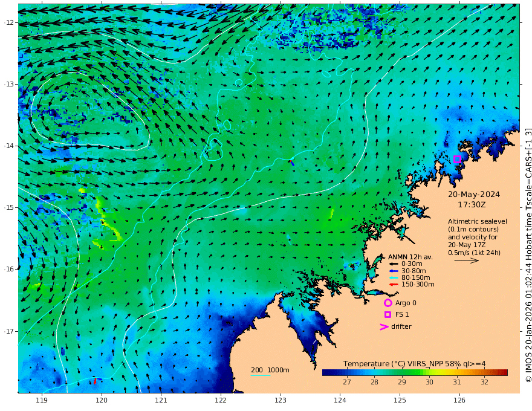Click the blue ANMN mooring arrow near 123°E

point(291,163)
